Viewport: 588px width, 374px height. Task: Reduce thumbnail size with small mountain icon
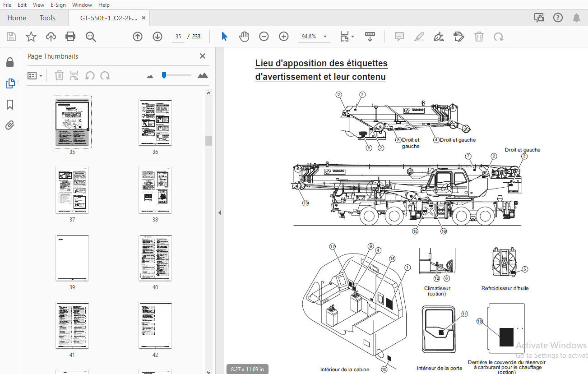pyautogui.click(x=150, y=76)
